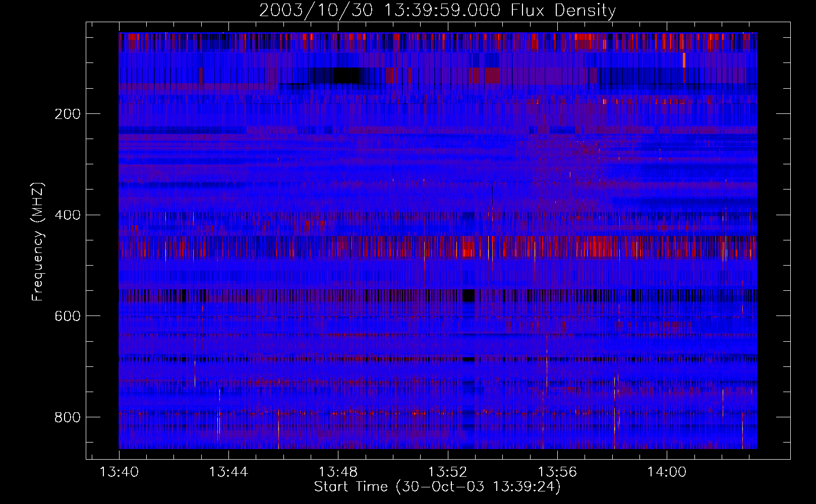Click the 600 frequency tick label

[x=68, y=316]
